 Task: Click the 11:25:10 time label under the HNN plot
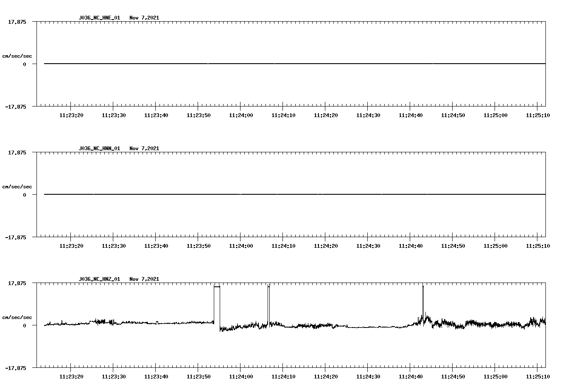(537, 246)
